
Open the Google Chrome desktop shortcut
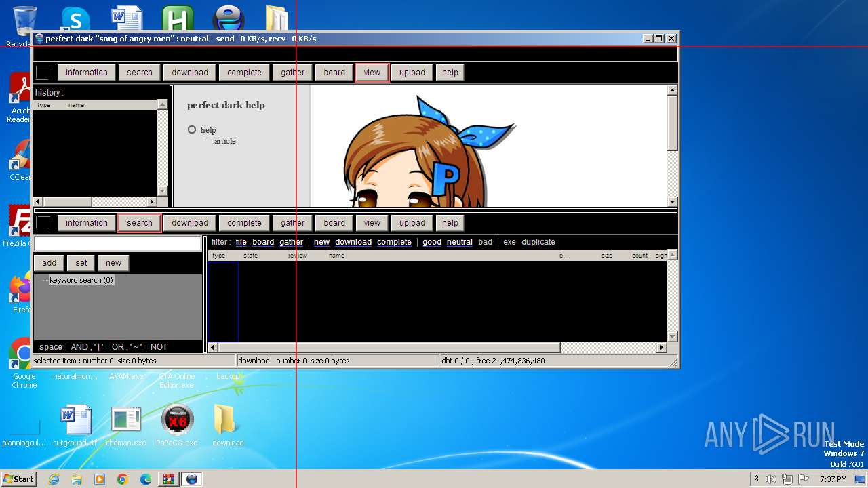pos(24,363)
